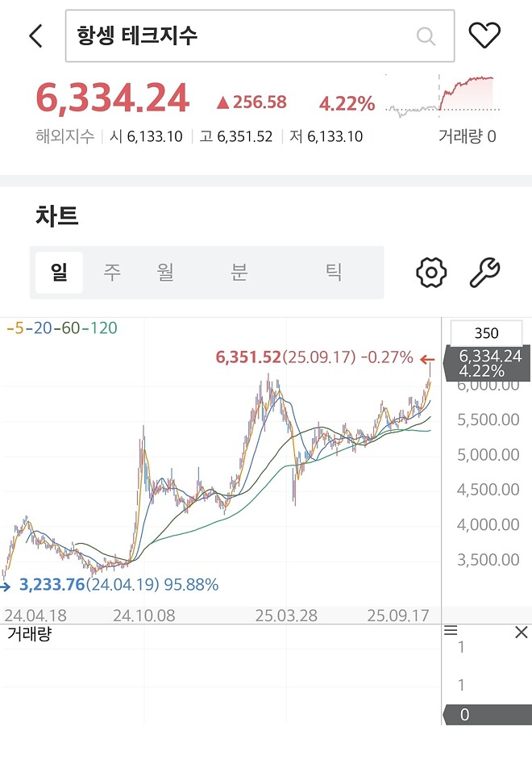Viewport: 532px width, 764px height.
Task: Select the 월 monthly chart tab
Action: click(x=165, y=272)
